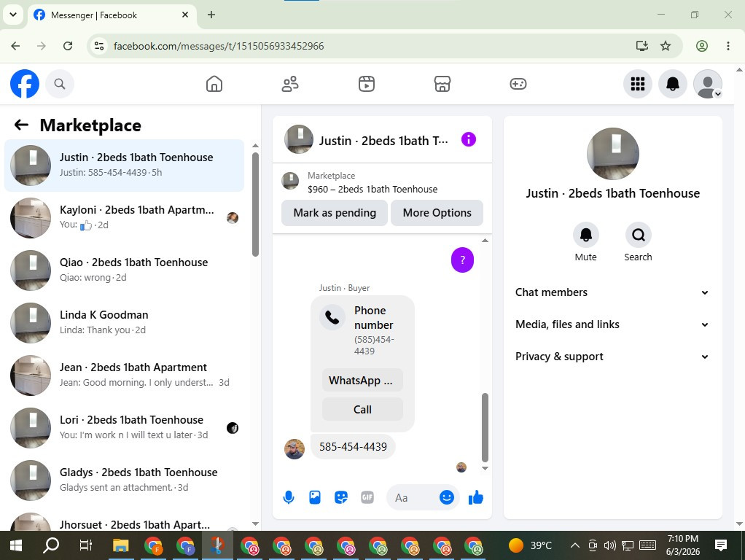Bookmark this page with the star icon
Image resolution: width=745 pixels, height=560 pixels.
pos(665,46)
